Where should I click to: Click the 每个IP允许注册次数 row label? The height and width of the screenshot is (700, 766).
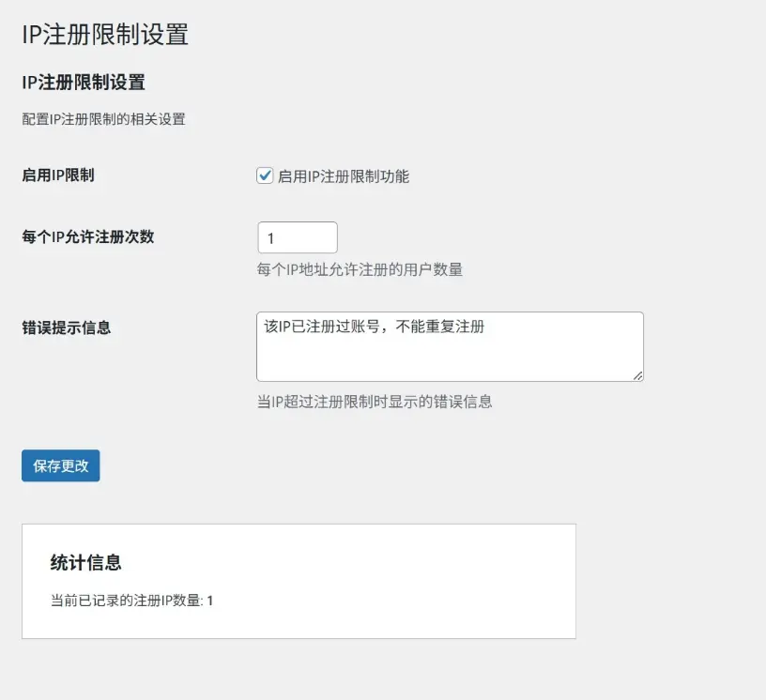pos(88,236)
